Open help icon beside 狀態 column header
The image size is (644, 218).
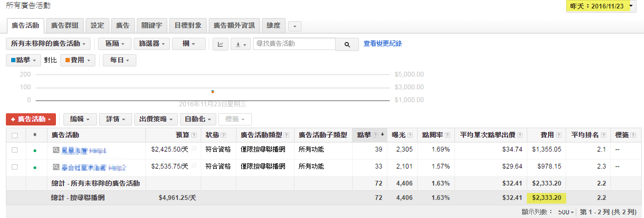223,135
